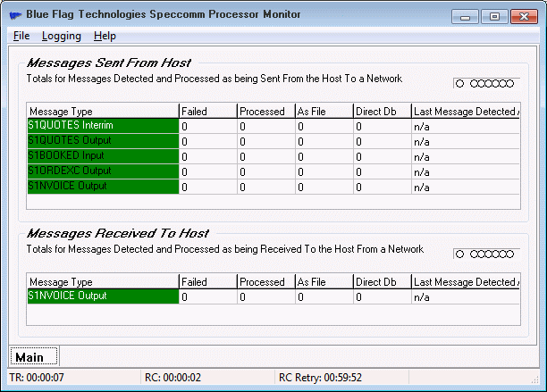Click Processed column header in Received To Host table

click(265, 282)
